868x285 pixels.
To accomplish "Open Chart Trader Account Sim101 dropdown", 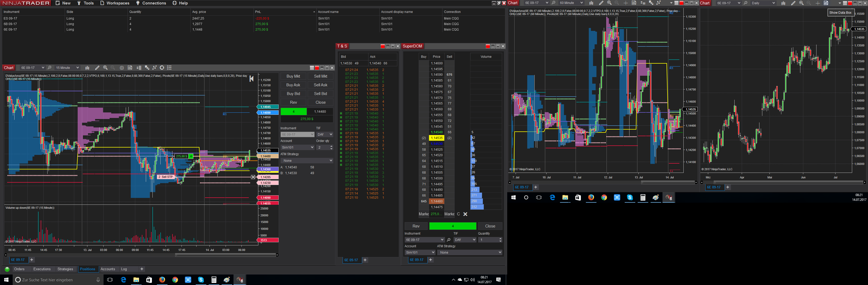I will [x=297, y=147].
